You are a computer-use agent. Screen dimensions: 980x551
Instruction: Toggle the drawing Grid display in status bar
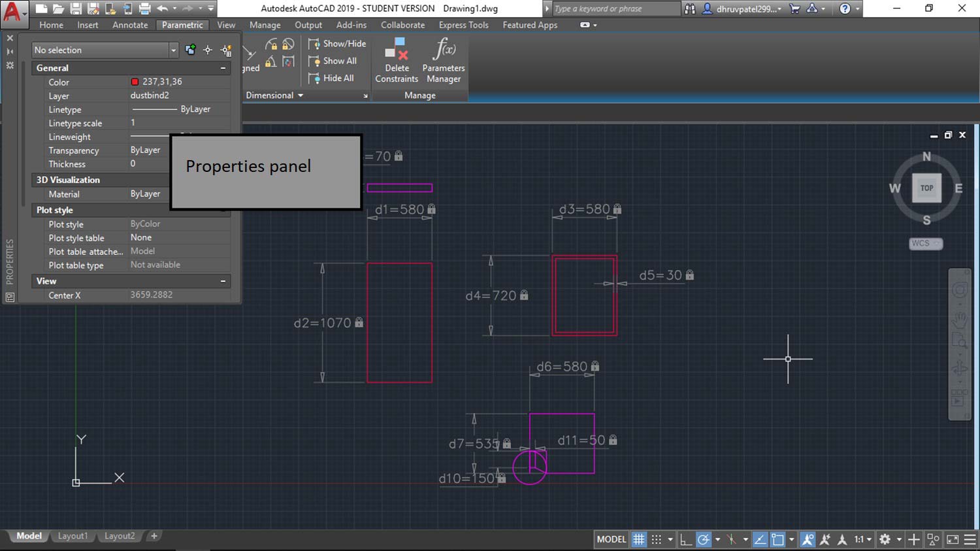(638, 539)
